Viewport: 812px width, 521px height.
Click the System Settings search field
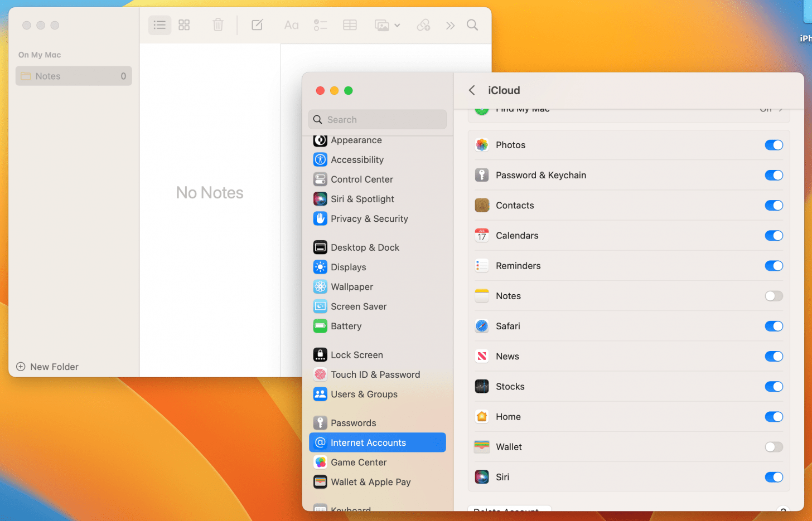(378, 120)
